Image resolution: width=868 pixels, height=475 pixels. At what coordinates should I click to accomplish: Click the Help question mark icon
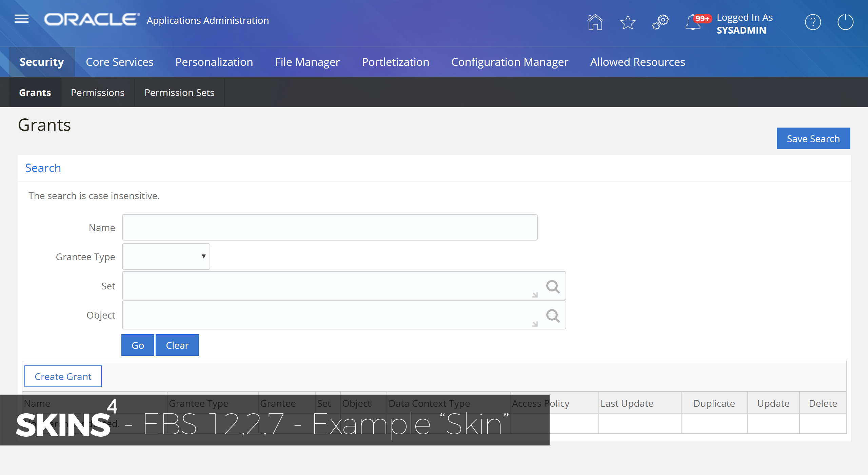coord(813,22)
